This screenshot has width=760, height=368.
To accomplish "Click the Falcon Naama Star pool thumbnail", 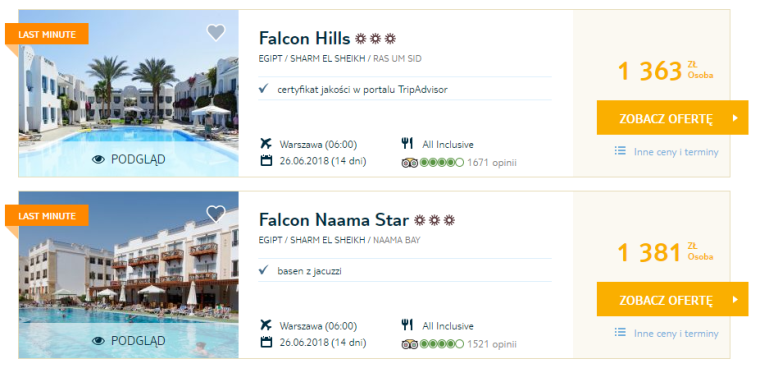I will (129, 275).
